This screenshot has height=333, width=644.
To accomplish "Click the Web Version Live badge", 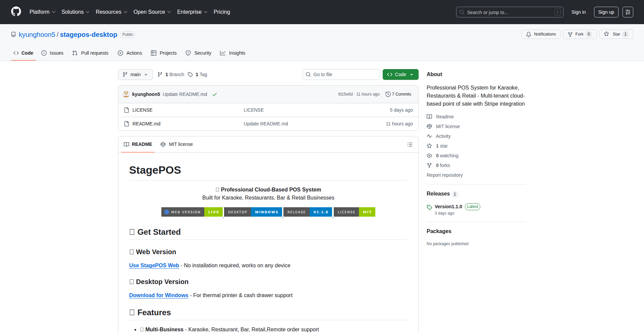I will tap(192, 212).
